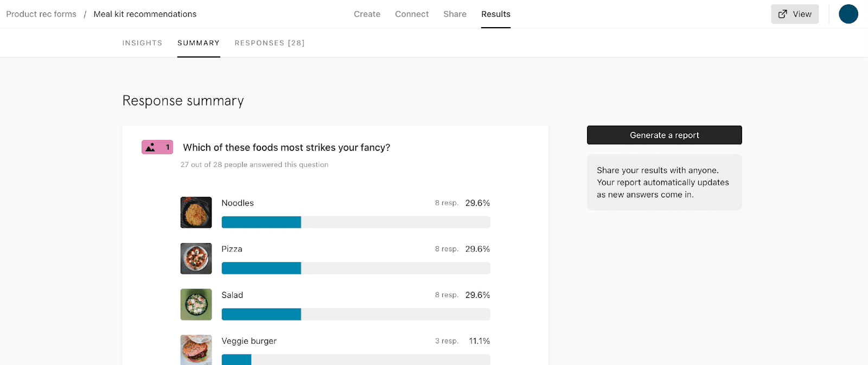Select the account avatar circle
The width and height of the screenshot is (868, 365).
click(848, 14)
